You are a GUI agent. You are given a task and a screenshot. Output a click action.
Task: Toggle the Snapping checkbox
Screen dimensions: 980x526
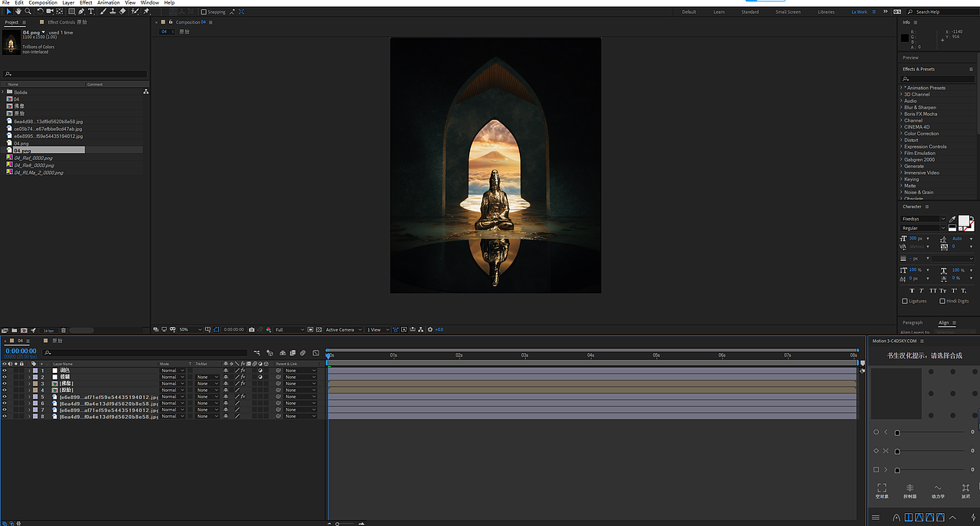point(204,11)
